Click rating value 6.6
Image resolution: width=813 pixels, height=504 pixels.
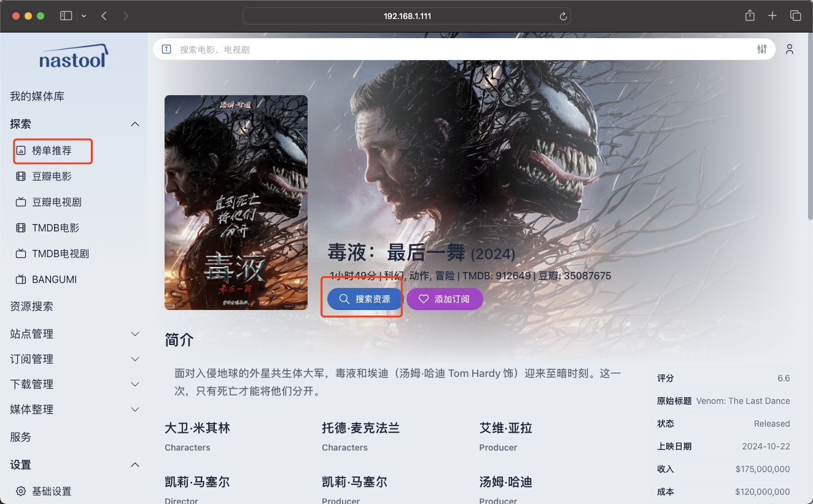(784, 378)
